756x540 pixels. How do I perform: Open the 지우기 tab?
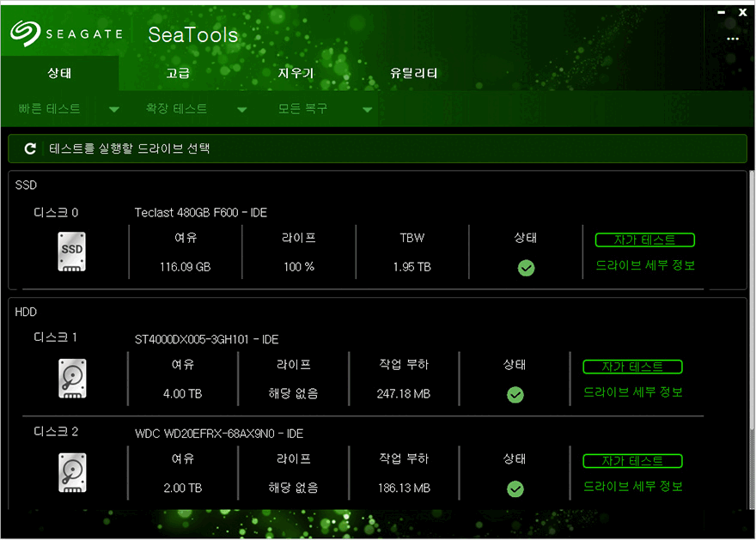click(x=296, y=73)
